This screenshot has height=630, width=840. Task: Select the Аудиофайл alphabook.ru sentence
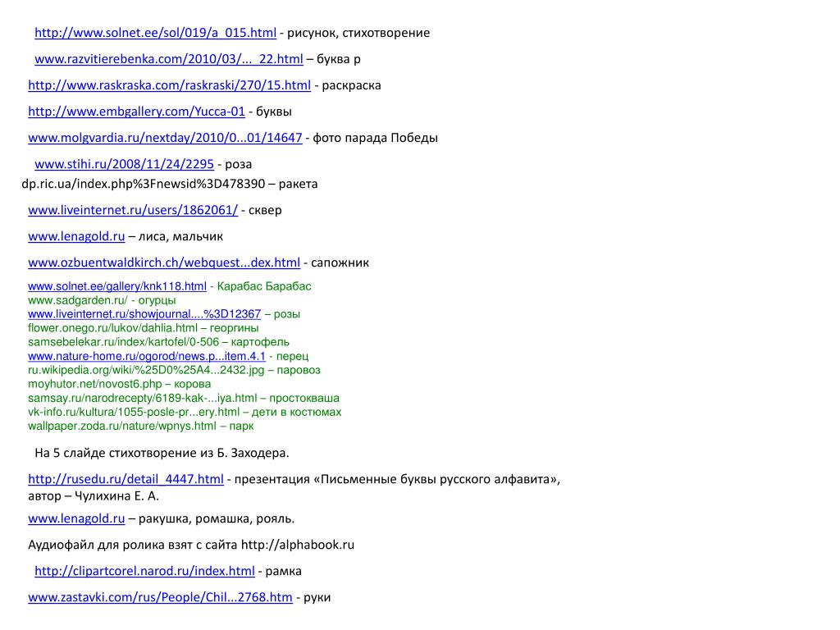(x=191, y=545)
